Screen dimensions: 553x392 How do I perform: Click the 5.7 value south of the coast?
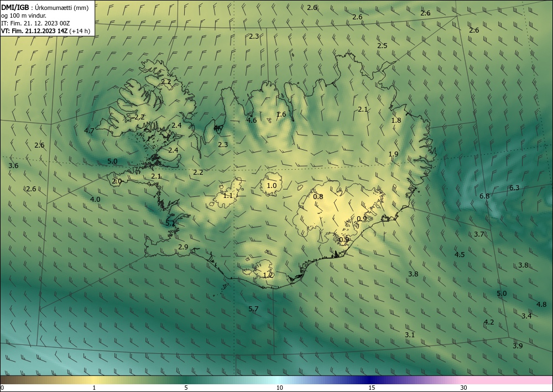click(x=253, y=309)
